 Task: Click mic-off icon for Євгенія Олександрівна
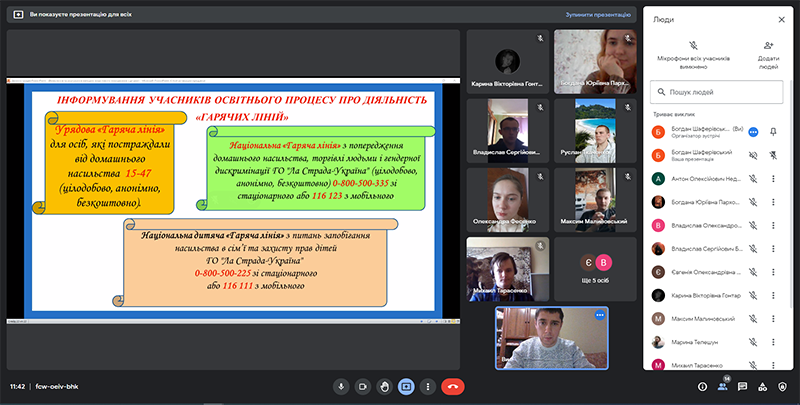coord(753,272)
